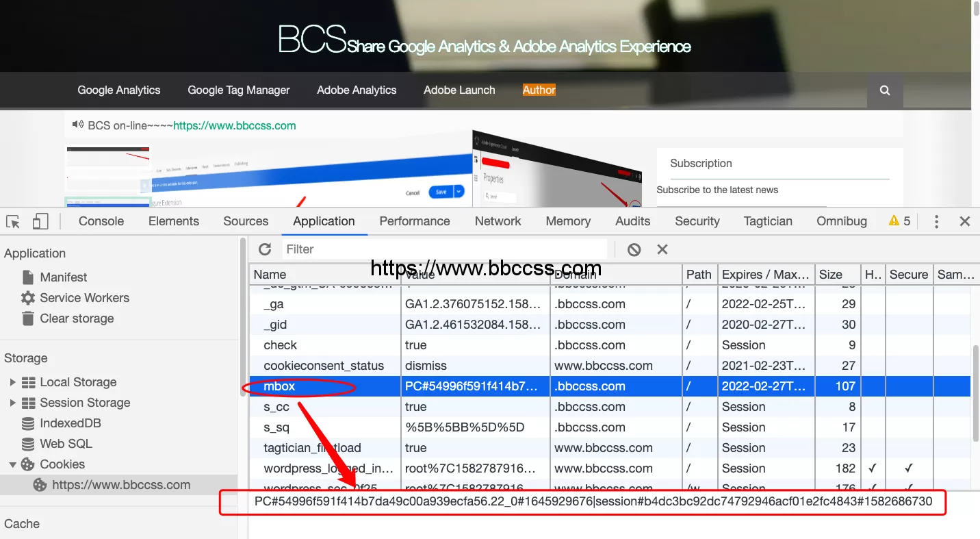Open the Performance tab
This screenshot has width=980, height=539.
pos(415,221)
